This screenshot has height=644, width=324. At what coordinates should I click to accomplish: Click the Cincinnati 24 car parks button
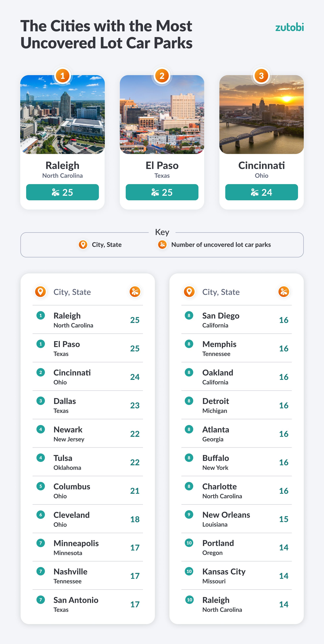[261, 192]
